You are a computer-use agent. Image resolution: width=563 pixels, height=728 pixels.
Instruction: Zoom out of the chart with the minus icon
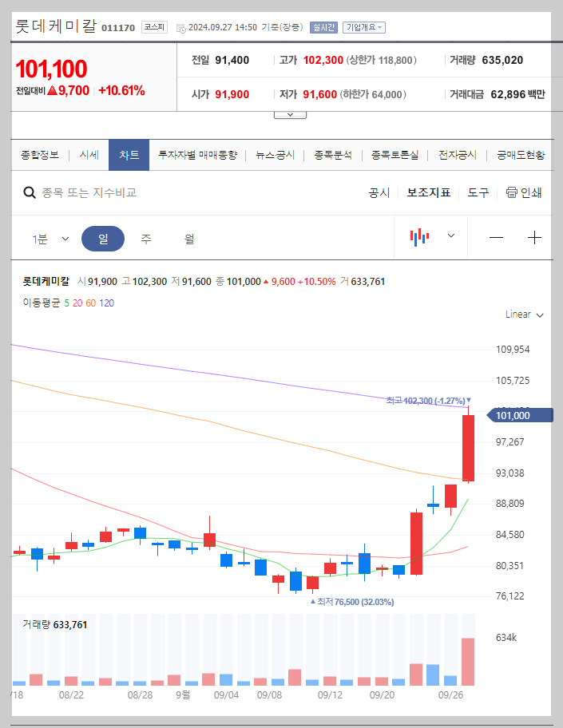click(496, 236)
